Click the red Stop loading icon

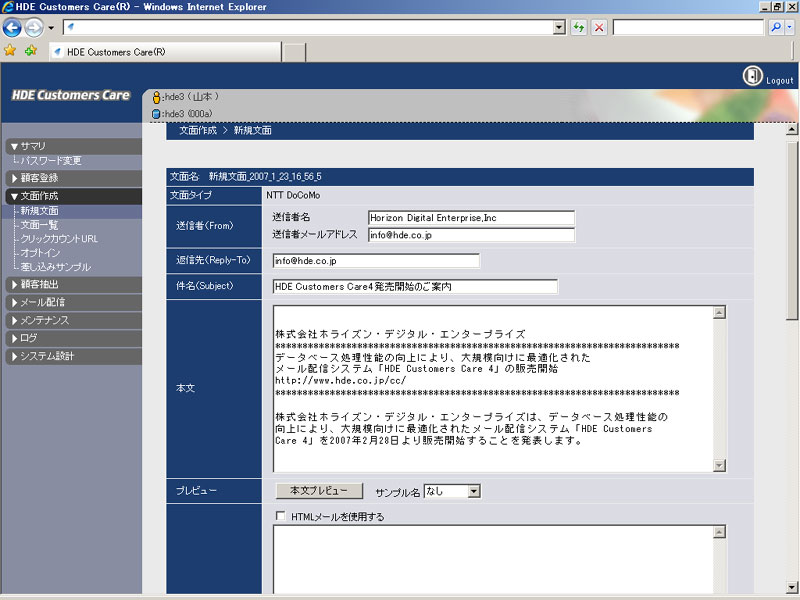[599, 27]
